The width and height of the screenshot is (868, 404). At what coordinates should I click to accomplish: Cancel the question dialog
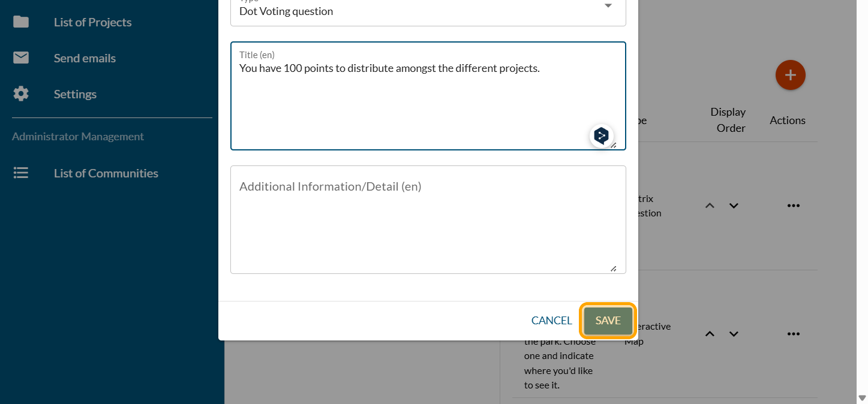(551, 321)
